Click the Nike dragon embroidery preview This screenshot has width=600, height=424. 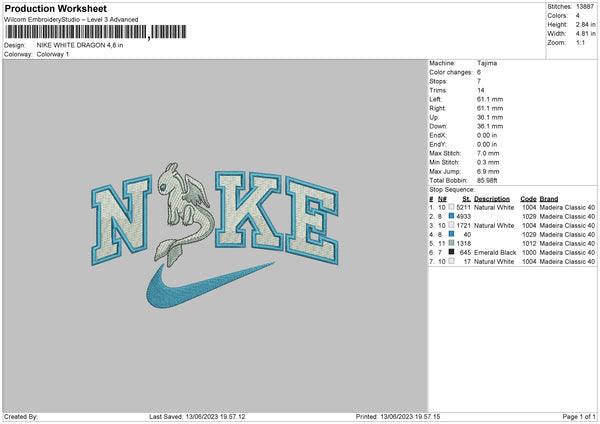pyautogui.click(x=215, y=235)
